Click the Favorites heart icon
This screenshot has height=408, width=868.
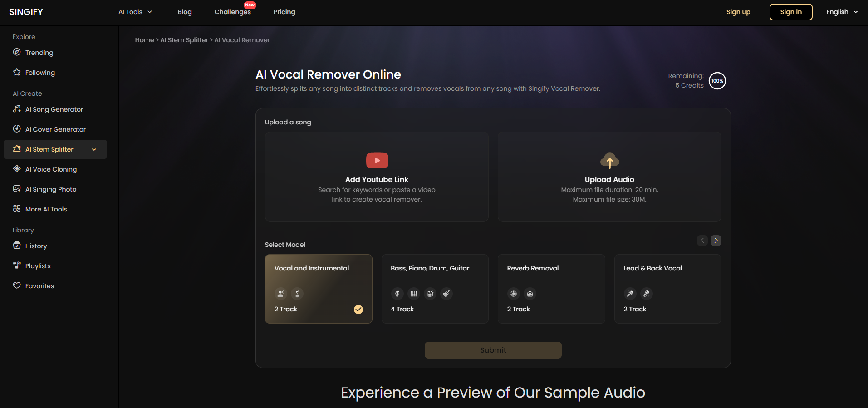click(17, 285)
